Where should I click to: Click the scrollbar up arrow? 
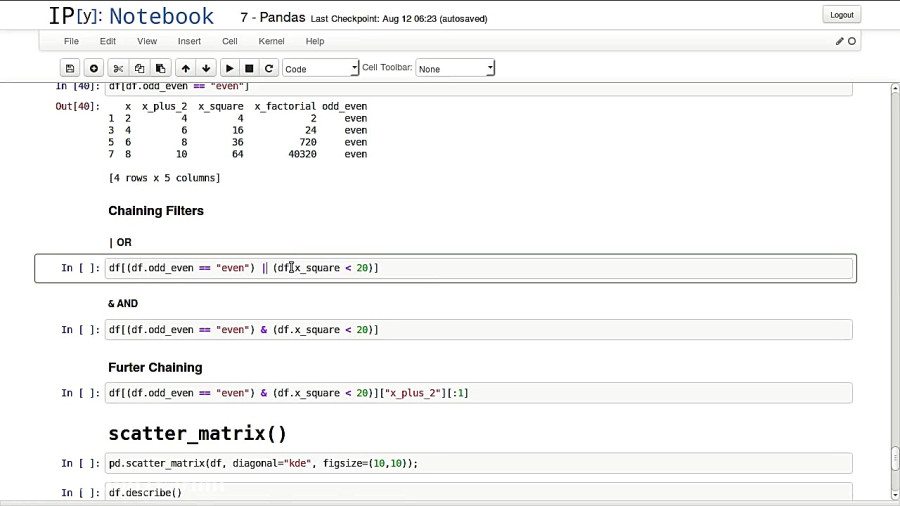895,88
